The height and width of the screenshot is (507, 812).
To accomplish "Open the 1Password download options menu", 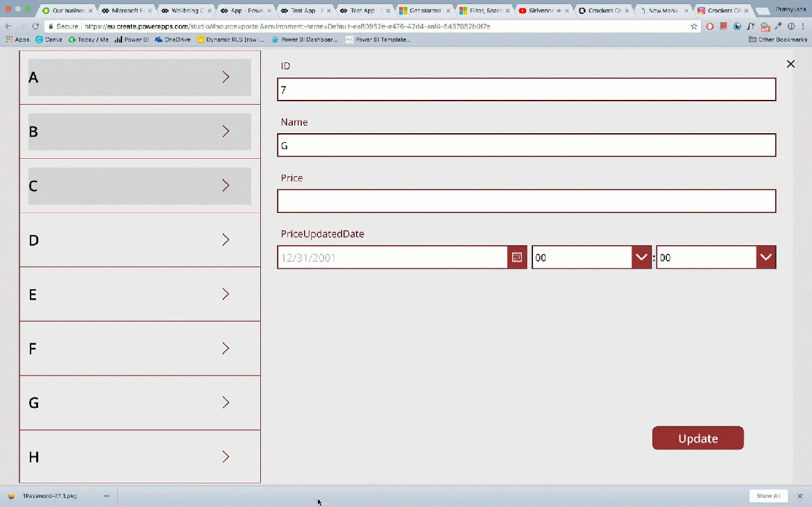I will (x=106, y=496).
